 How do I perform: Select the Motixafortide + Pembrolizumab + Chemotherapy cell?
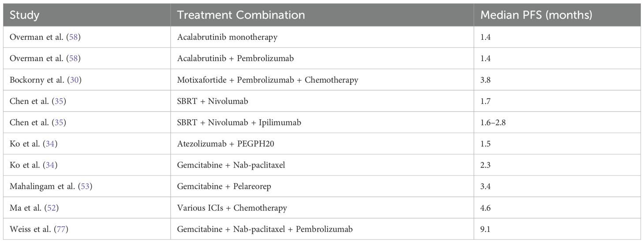[x=268, y=80]
